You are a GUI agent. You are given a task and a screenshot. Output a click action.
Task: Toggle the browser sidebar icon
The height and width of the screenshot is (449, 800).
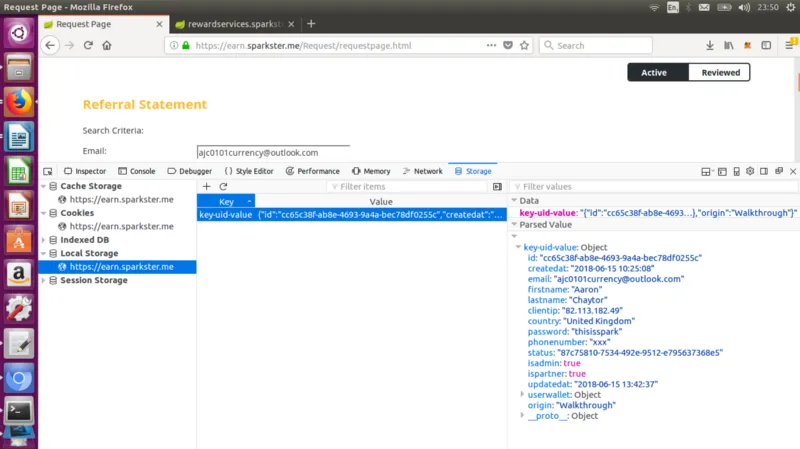click(x=766, y=45)
